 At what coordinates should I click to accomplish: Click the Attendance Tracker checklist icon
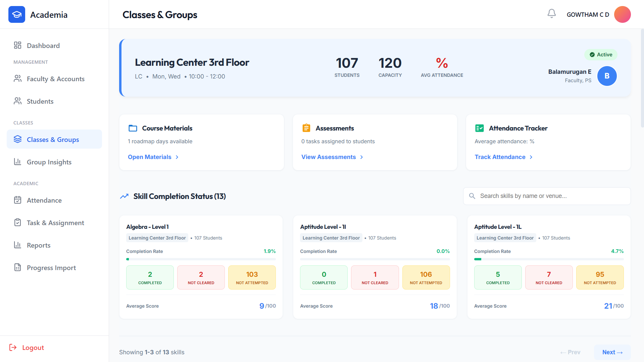(479, 128)
